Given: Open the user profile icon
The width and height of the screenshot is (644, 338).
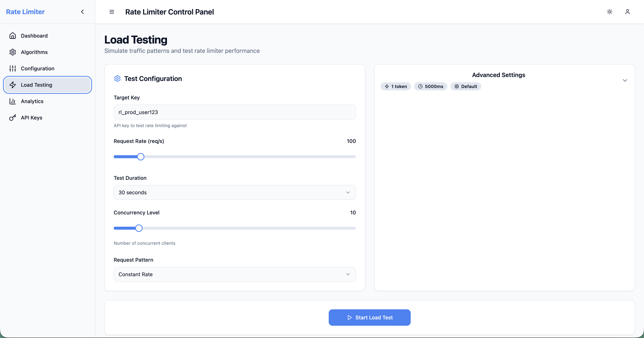Looking at the screenshot, I should 627,12.
